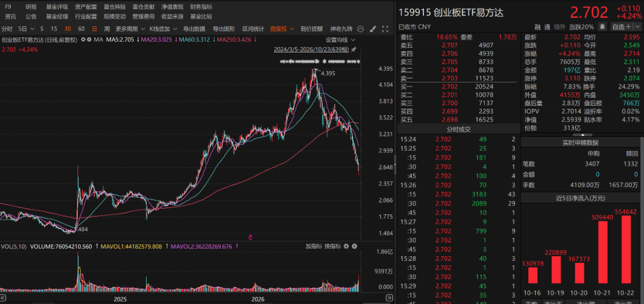Open the 资讯 menu item
Viewport: 644px width, 304px height.
tap(11, 17)
